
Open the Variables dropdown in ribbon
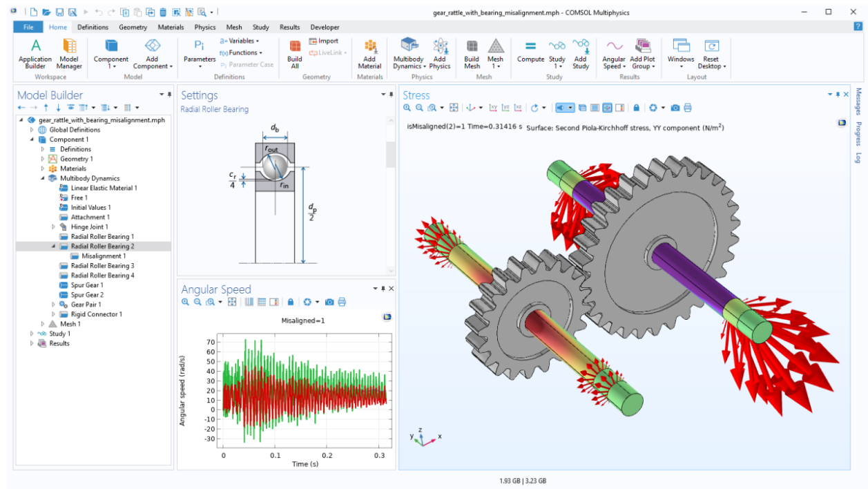241,41
